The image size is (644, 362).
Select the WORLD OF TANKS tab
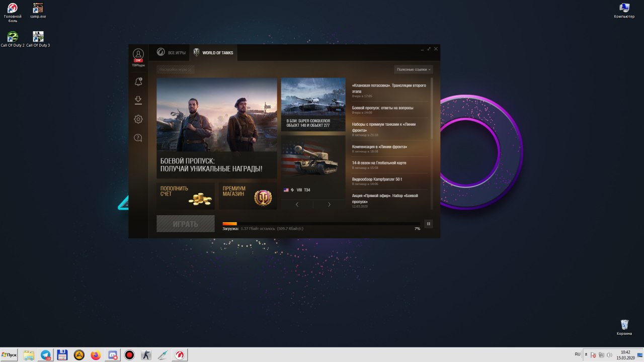(x=213, y=53)
